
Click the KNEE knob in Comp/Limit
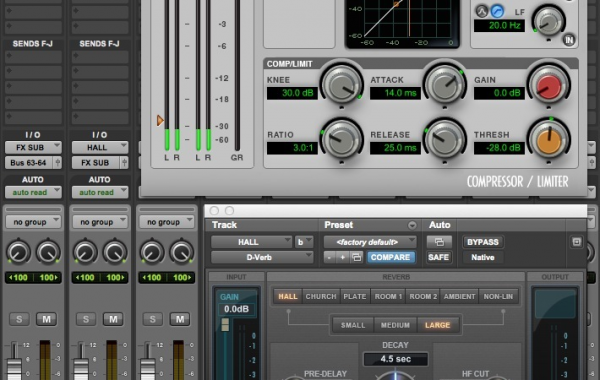342,85
